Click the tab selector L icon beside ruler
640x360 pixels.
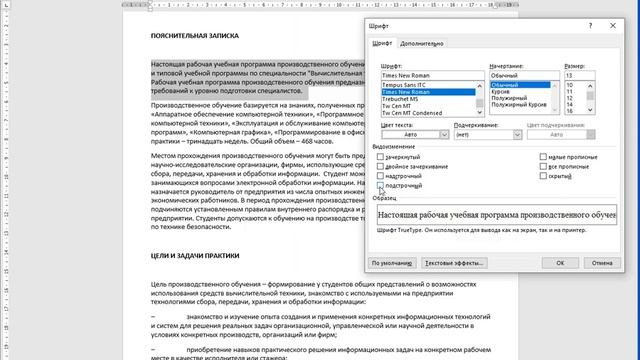click(6, 5)
